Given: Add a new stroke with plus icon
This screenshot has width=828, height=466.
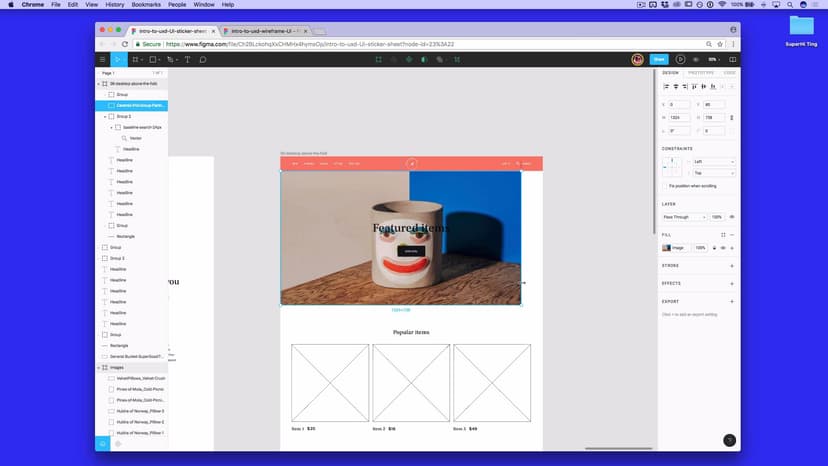Looking at the screenshot, I should (732, 265).
